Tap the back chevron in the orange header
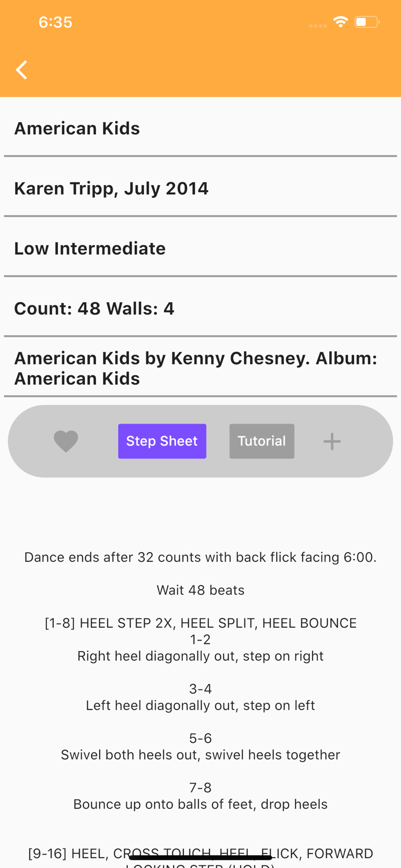Viewport: 401px width, 868px height. pyautogui.click(x=21, y=69)
